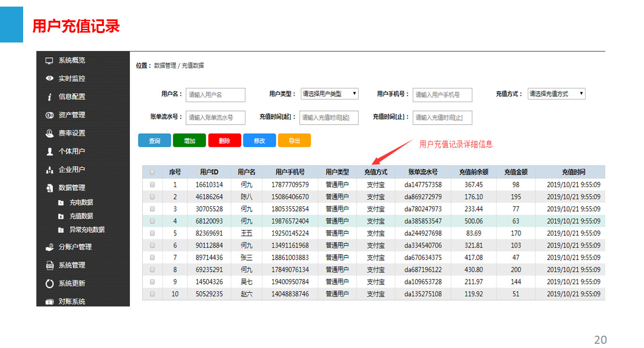Viewport: 644px width, 348px height.
Task: Click the monitor icon beside 系统概览
Action: (49, 61)
